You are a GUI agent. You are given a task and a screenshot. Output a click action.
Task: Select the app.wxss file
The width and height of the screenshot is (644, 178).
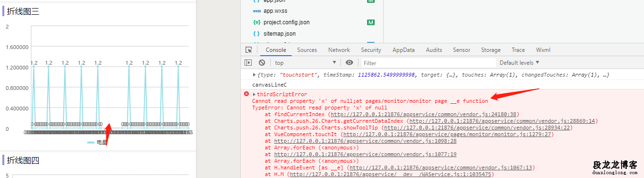[276, 11]
